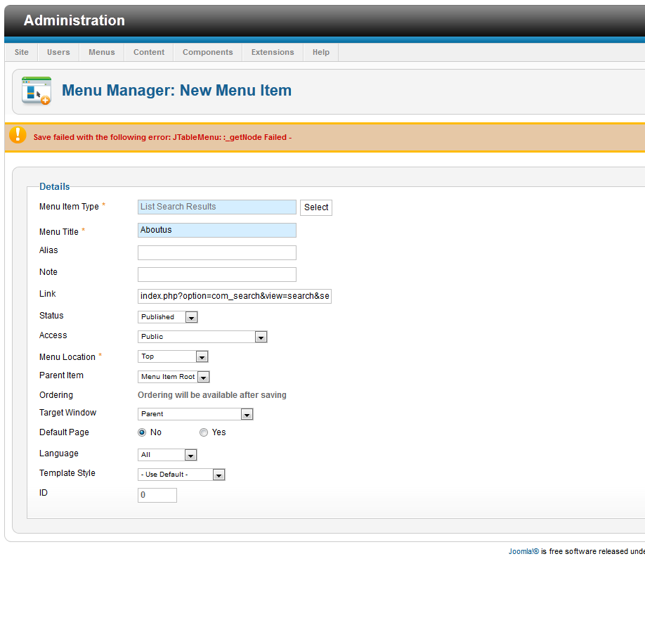645x644 pixels.
Task: Click the 'Menu Item Type' field label
Action: 69,207
